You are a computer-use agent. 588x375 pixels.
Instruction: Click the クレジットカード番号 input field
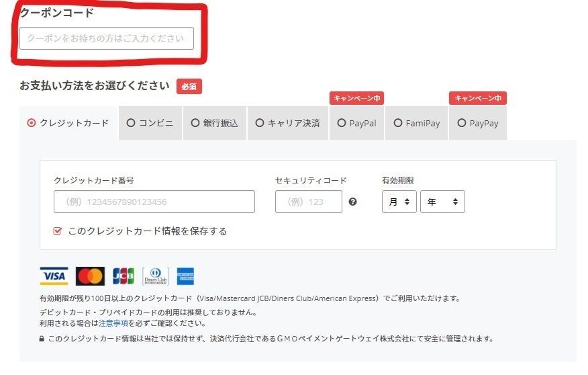click(x=154, y=202)
